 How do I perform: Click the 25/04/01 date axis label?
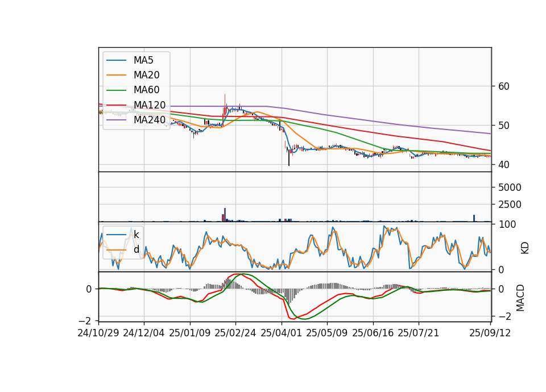coord(281,333)
